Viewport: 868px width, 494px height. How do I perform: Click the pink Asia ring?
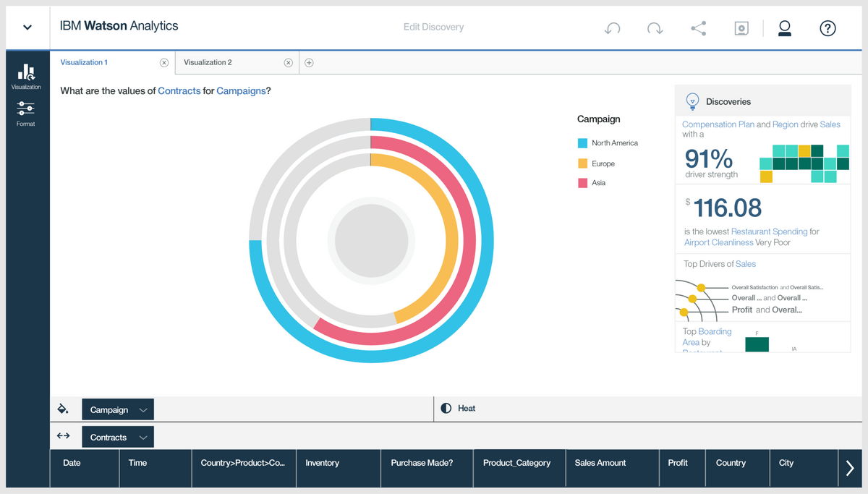click(x=469, y=240)
